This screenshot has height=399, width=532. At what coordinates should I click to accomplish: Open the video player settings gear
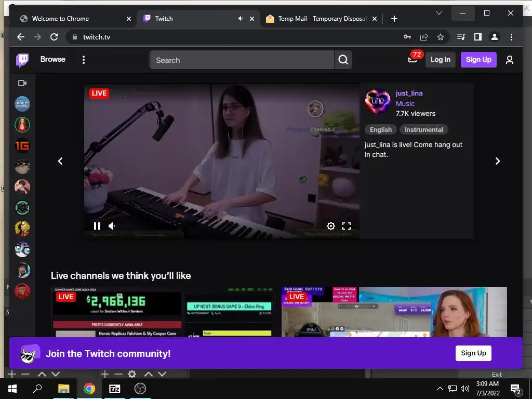(x=331, y=226)
